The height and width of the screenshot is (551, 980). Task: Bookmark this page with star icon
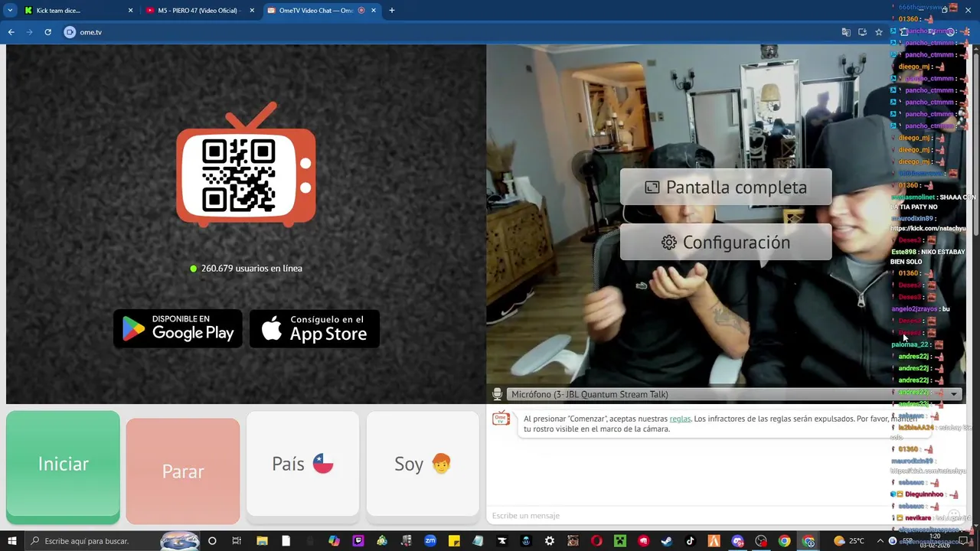point(879,32)
